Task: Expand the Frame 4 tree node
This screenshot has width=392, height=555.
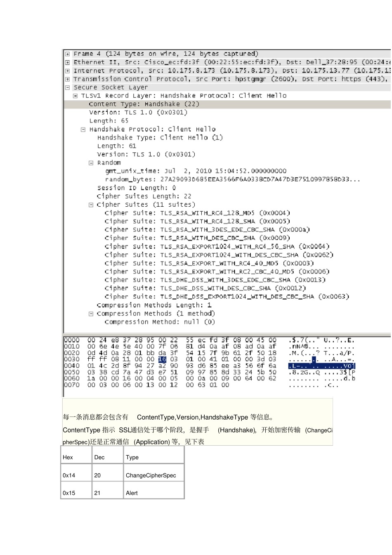Action: click(x=67, y=54)
